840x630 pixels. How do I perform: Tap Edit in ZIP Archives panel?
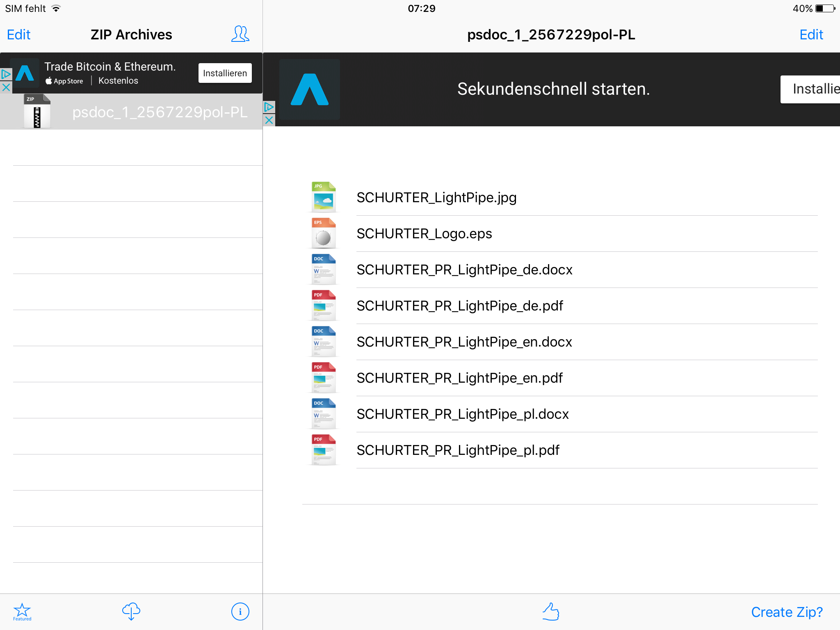coord(19,34)
